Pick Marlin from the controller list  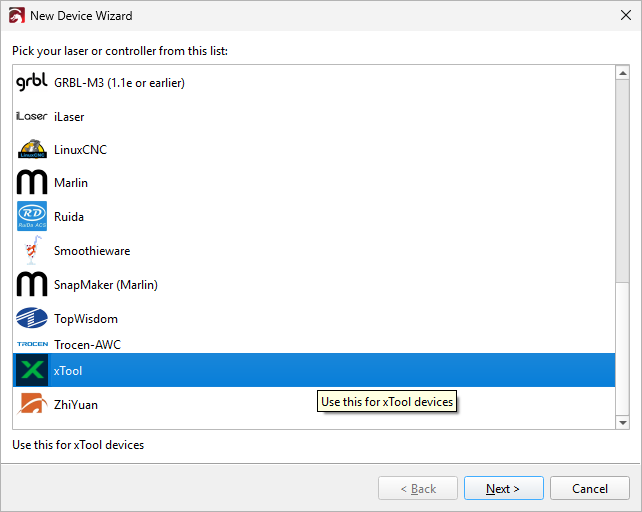(x=314, y=183)
